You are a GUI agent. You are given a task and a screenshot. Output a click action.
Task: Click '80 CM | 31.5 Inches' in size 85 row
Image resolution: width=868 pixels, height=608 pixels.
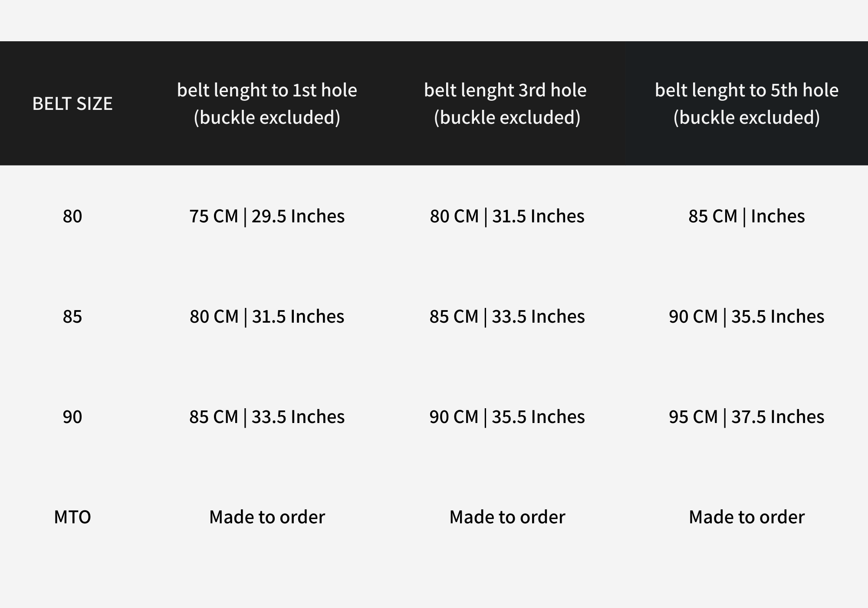point(267,317)
